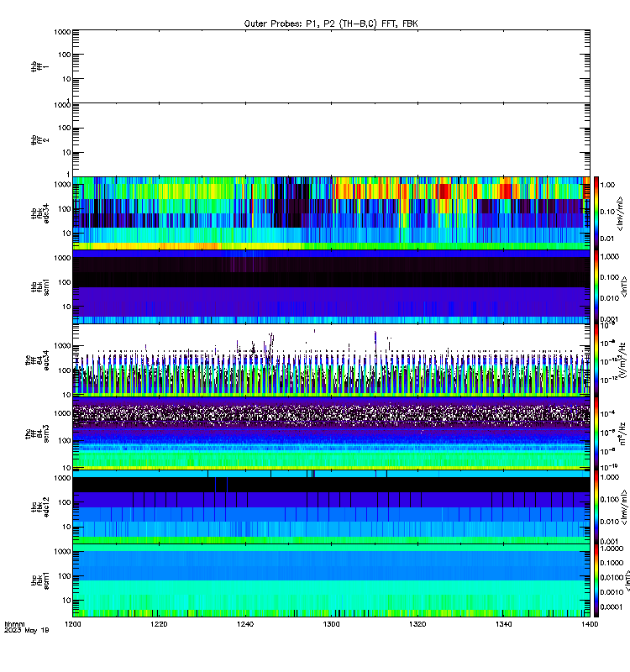Click the plot title 'Outer Probes: P1, P2 (TH-B,C) FFT, FBK'
This screenshot has height=672, width=630.
coord(331,24)
